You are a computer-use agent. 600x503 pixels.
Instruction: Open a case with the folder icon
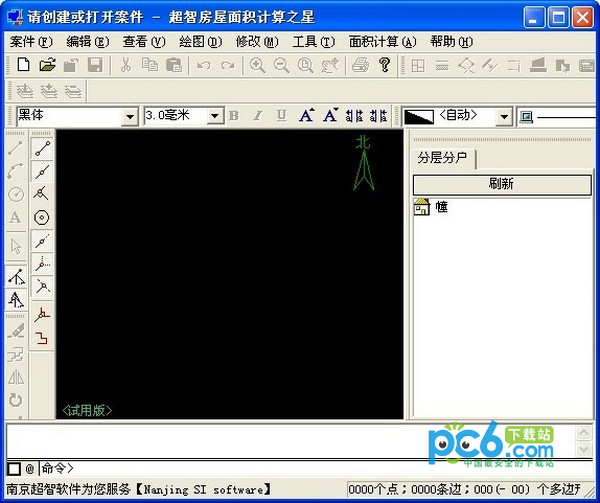click(x=47, y=65)
